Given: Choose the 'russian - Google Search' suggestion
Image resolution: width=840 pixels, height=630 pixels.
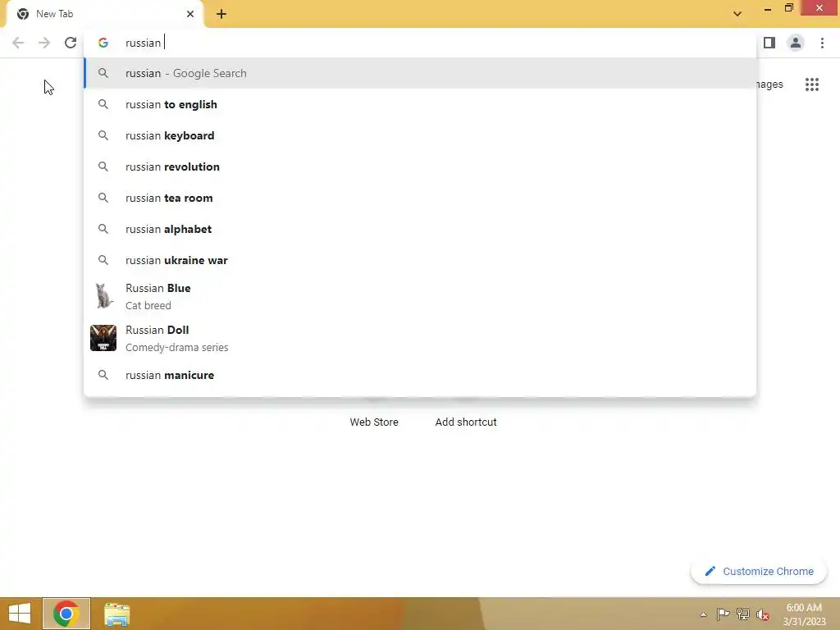Looking at the screenshot, I should pos(421,73).
